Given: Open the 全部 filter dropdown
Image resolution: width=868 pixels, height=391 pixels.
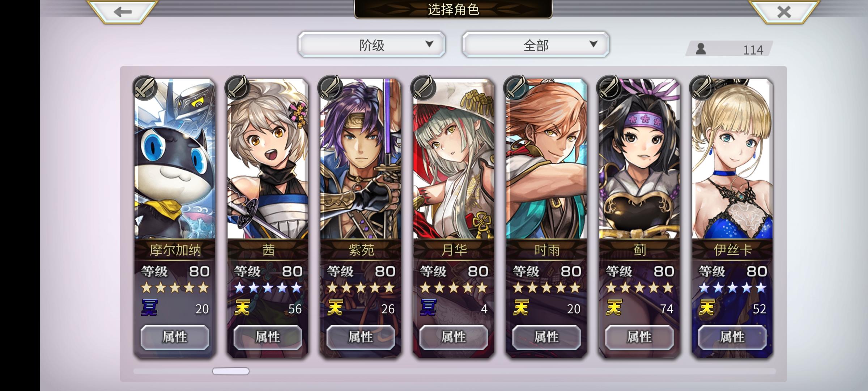Looking at the screenshot, I should (536, 45).
